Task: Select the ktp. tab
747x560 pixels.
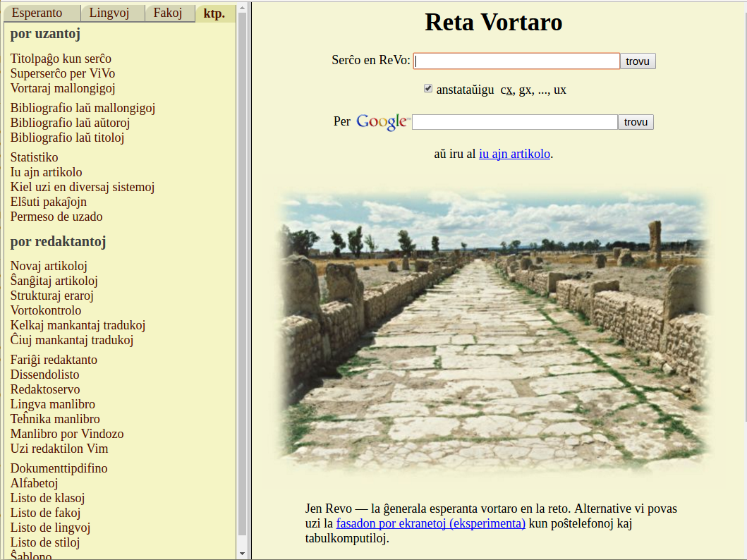Action: [215, 13]
